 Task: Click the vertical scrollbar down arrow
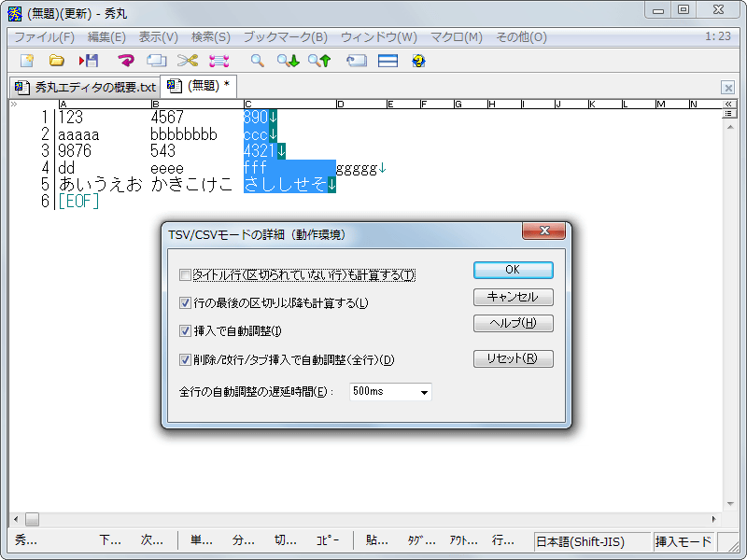click(x=730, y=504)
